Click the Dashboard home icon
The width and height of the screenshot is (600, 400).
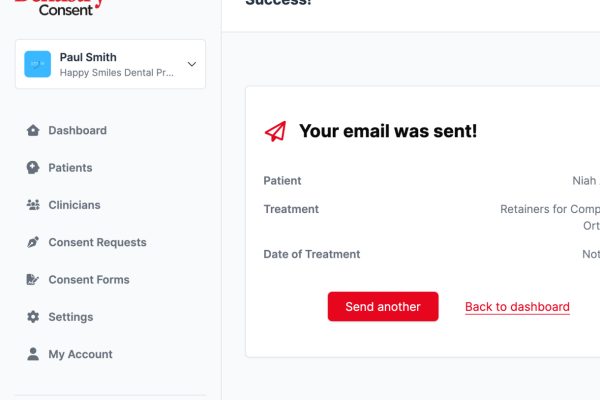click(33, 130)
